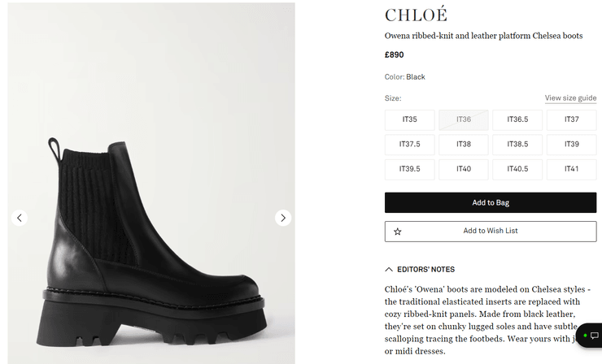Pick size IT39
Screen dimensions: 602x364
click(572, 145)
